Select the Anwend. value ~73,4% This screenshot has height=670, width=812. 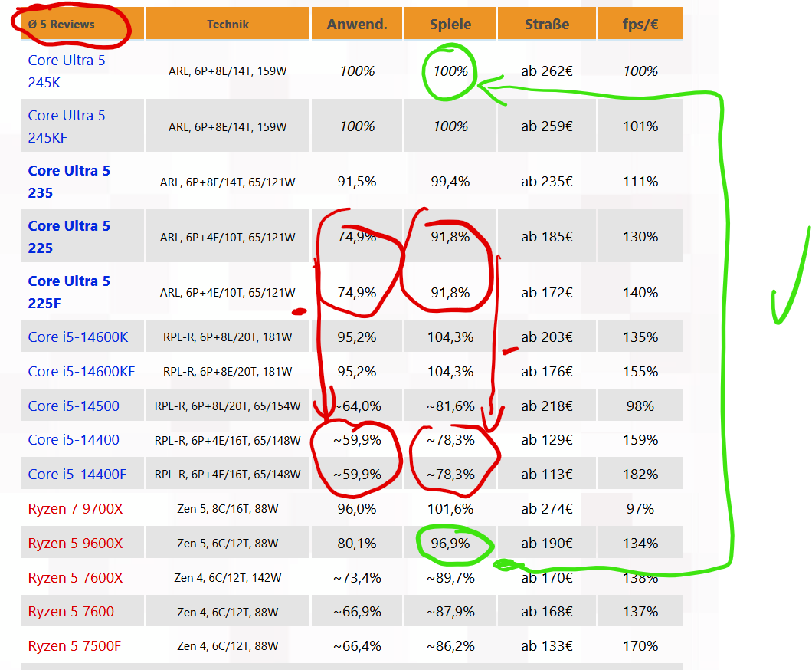click(357, 578)
